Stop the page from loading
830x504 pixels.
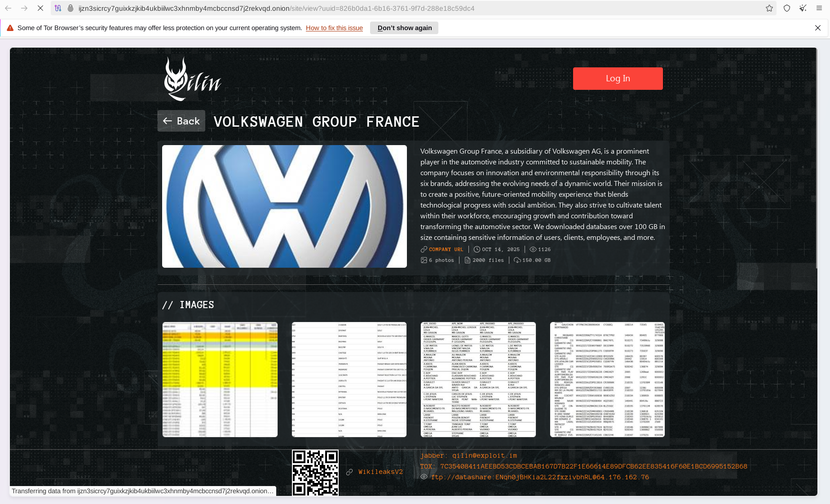coord(40,8)
